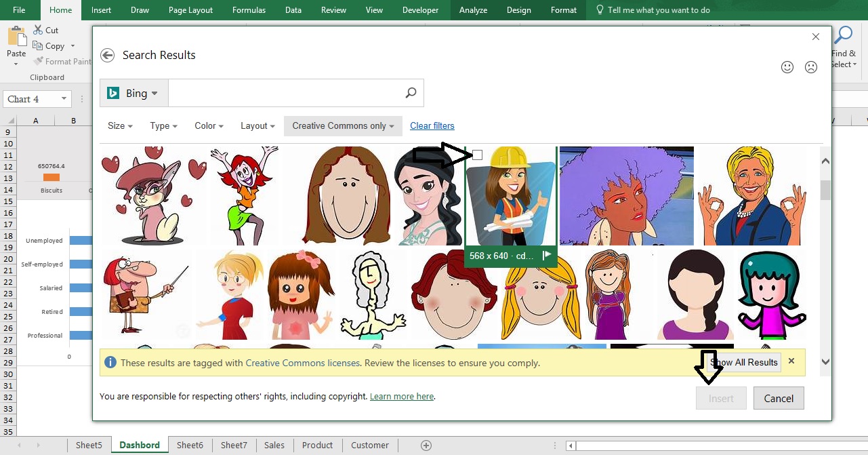Go back using the Search Results back arrow
This screenshot has height=455, width=868.
click(x=107, y=56)
